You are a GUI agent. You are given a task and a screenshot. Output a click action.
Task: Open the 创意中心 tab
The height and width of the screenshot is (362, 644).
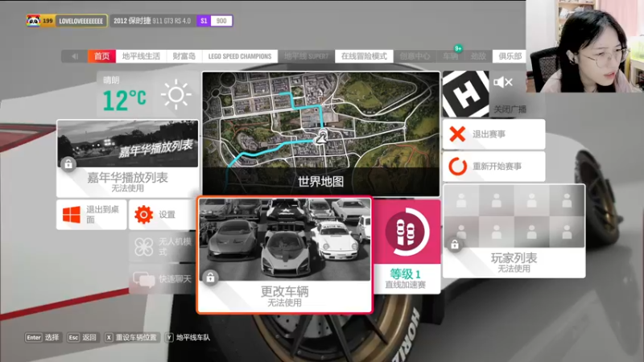tap(415, 56)
